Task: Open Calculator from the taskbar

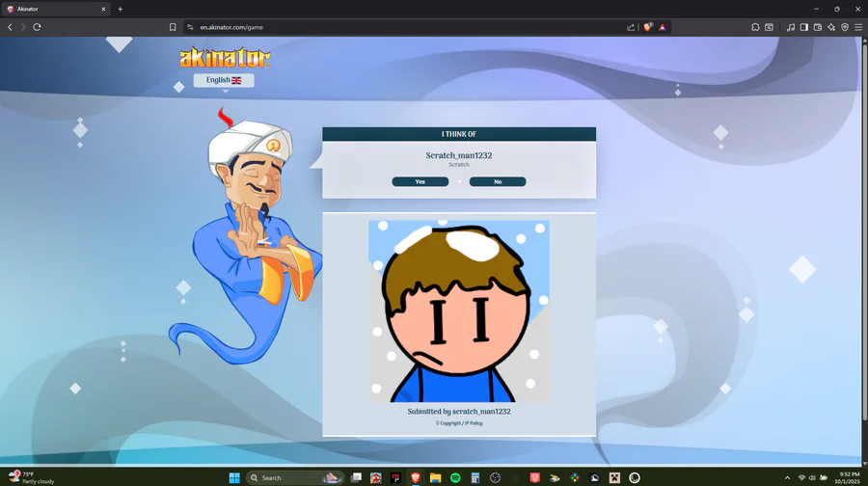Action: [x=475, y=477]
